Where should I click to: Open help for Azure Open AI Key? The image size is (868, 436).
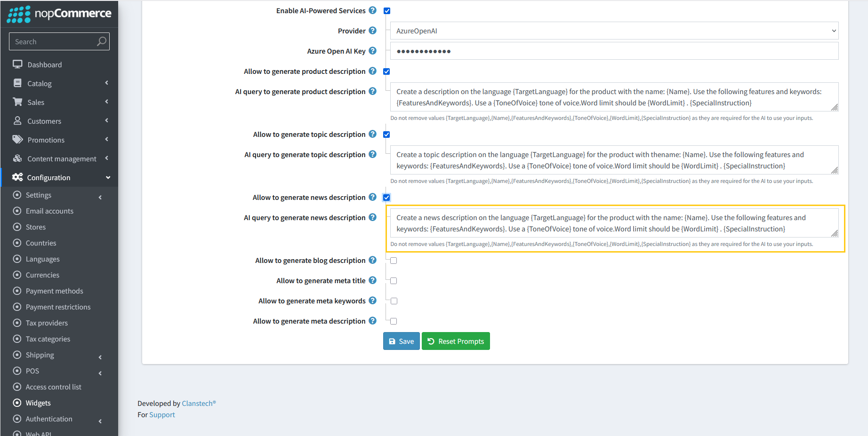click(372, 51)
